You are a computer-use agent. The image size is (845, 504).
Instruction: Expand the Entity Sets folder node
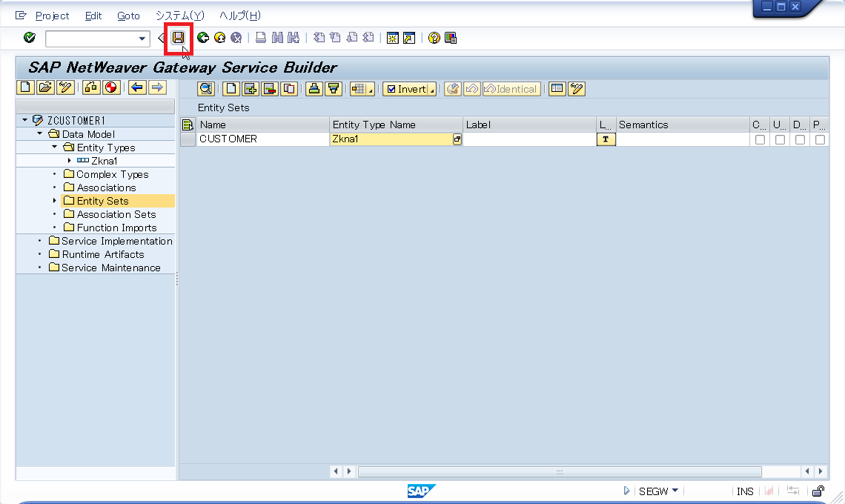click(54, 201)
